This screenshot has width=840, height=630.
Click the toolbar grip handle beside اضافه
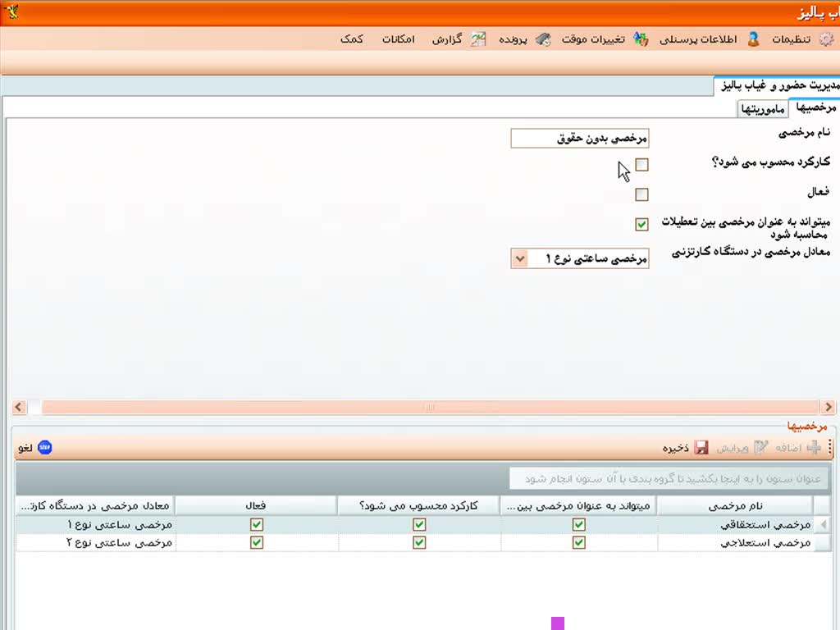tap(830, 447)
